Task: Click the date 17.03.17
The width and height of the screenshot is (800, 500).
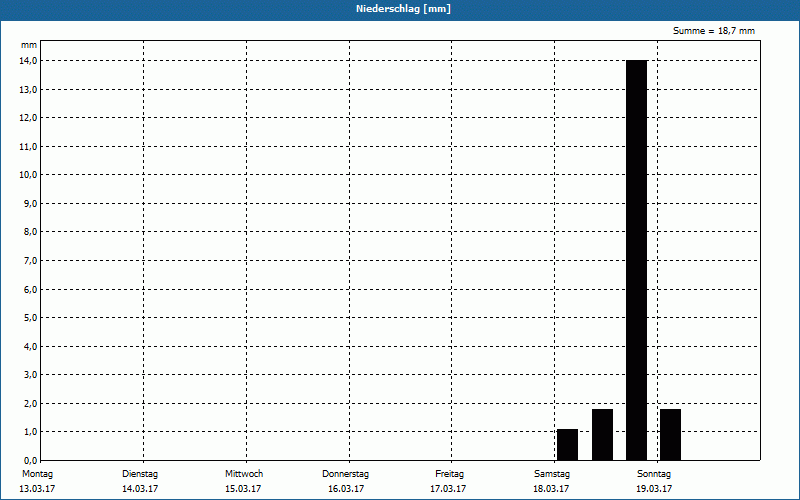Action: [448, 489]
